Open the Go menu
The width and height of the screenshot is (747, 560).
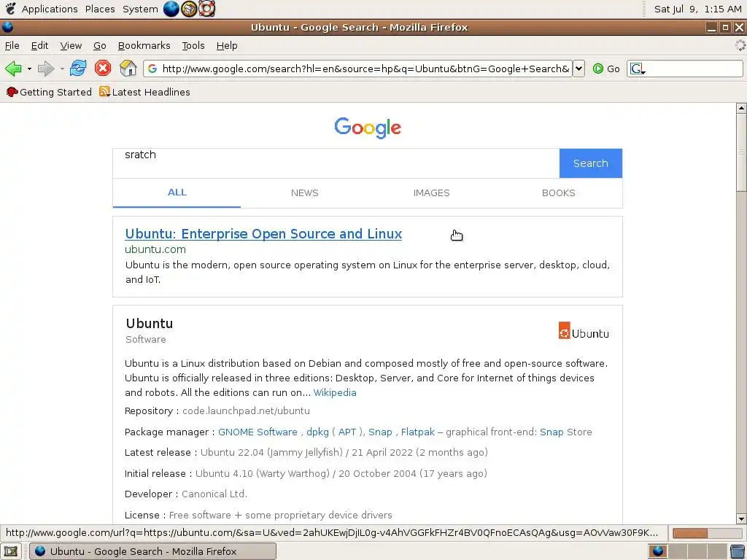pos(99,46)
